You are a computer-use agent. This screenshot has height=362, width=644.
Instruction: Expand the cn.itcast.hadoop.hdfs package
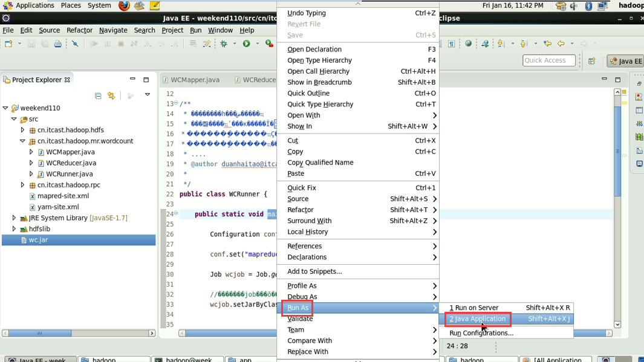(22, 130)
